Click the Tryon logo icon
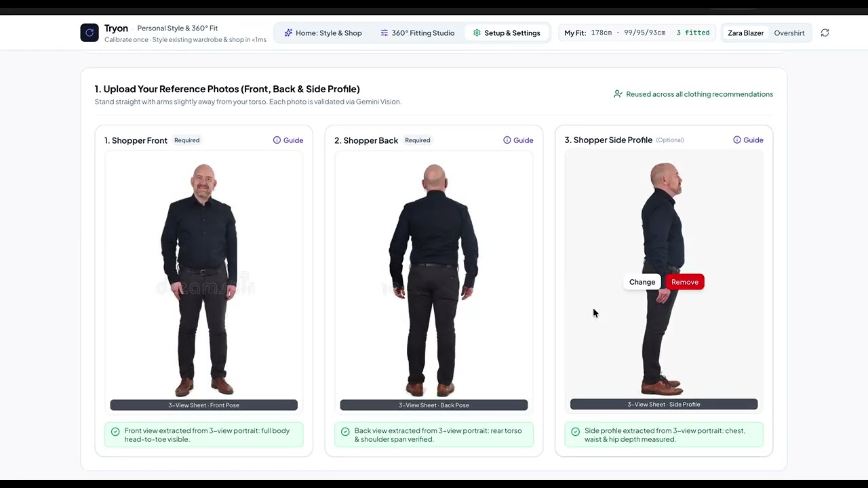Viewport: 868px width, 488px height. tap(90, 33)
